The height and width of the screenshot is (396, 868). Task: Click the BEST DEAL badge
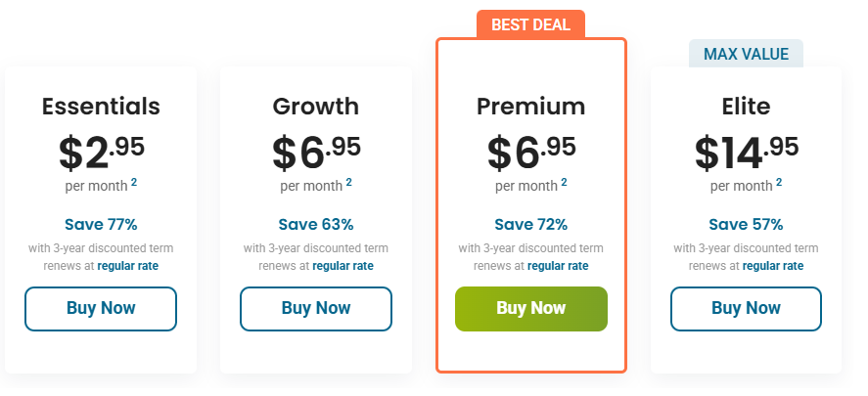pyautogui.click(x=530, y=25)
